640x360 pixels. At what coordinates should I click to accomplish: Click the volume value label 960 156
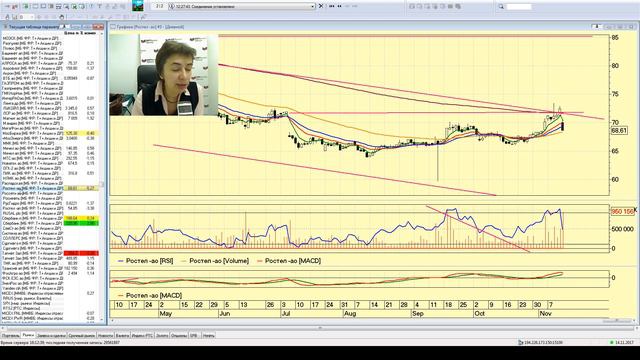coord(622,211)
